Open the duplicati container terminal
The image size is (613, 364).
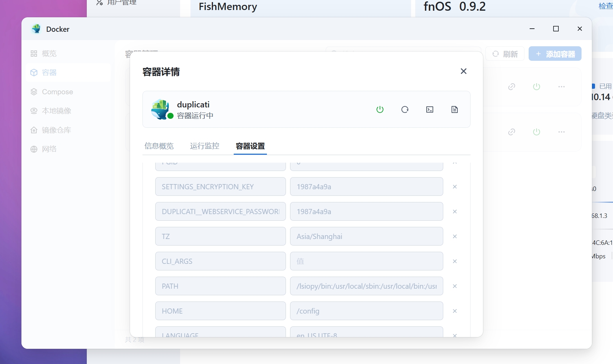[430, 109]
